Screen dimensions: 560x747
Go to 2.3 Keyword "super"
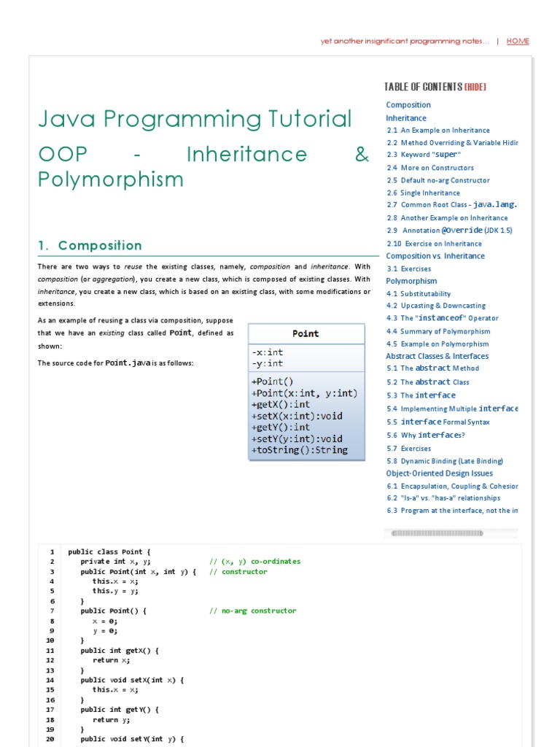[x=424, y=155]
